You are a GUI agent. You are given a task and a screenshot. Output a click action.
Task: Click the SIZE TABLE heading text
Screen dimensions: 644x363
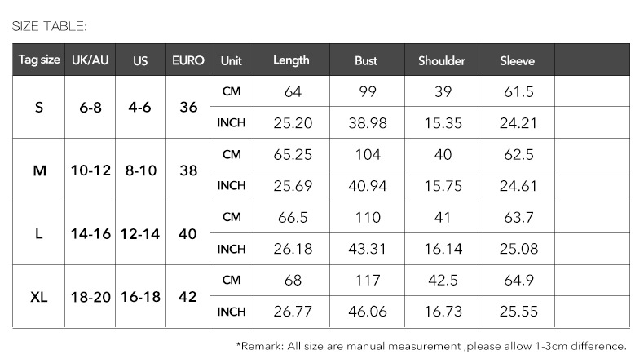(x=49, y=27)
